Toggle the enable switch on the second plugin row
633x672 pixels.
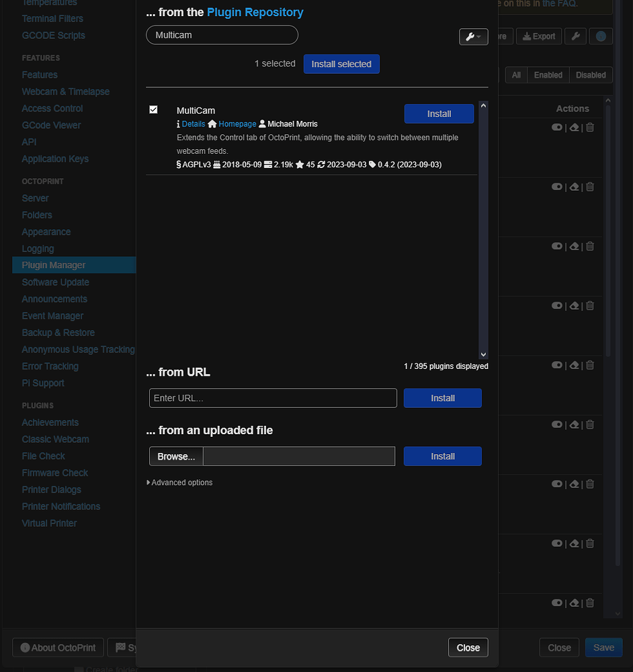coord(557,187)
